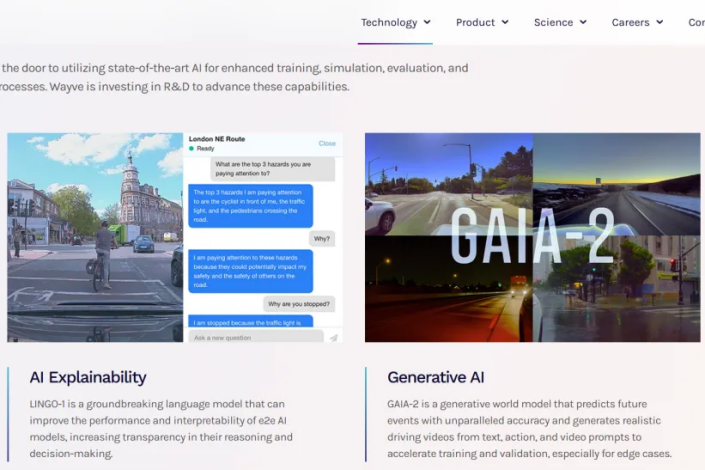Click the blue 'top 3 hazards I am paying attention' reply
Viewport: 705px width, 470px height.
click(250, 206)
